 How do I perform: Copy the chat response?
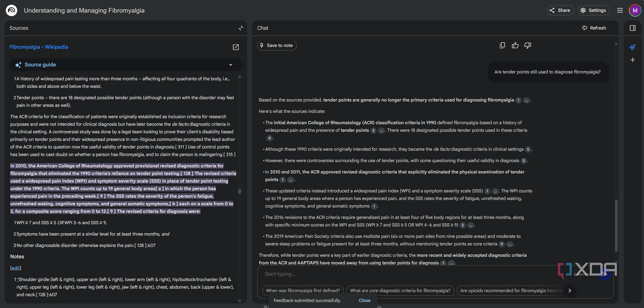pyautogui.click(x=502, y=45)
